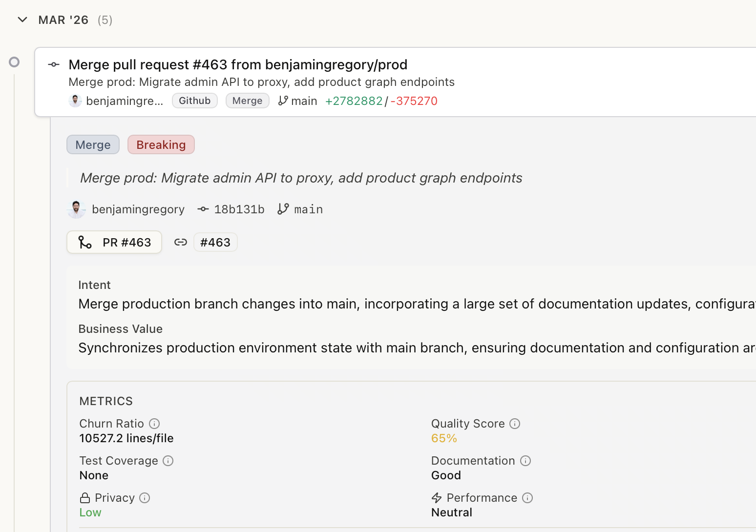Collapse the MAR '26 section
756x532 pixels.
(x=22, y=20)
